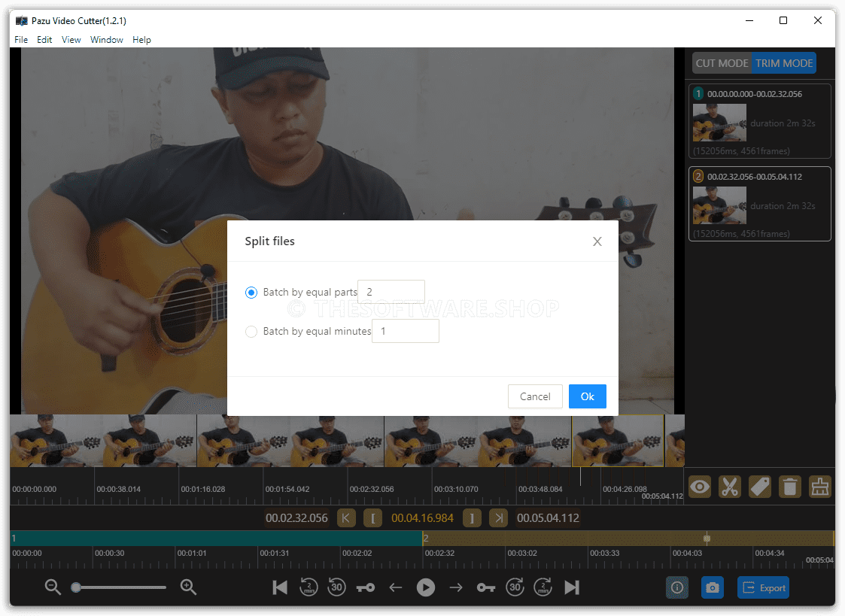Click the lower ruler label 00:04:03
This screenshot has height=616, width=845.
tap(687, 553)
